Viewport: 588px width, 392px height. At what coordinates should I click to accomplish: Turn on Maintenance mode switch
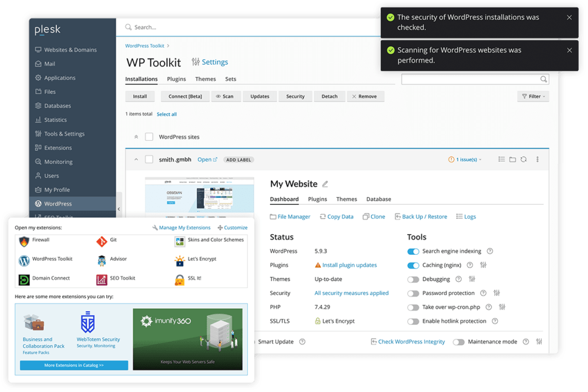459,342
